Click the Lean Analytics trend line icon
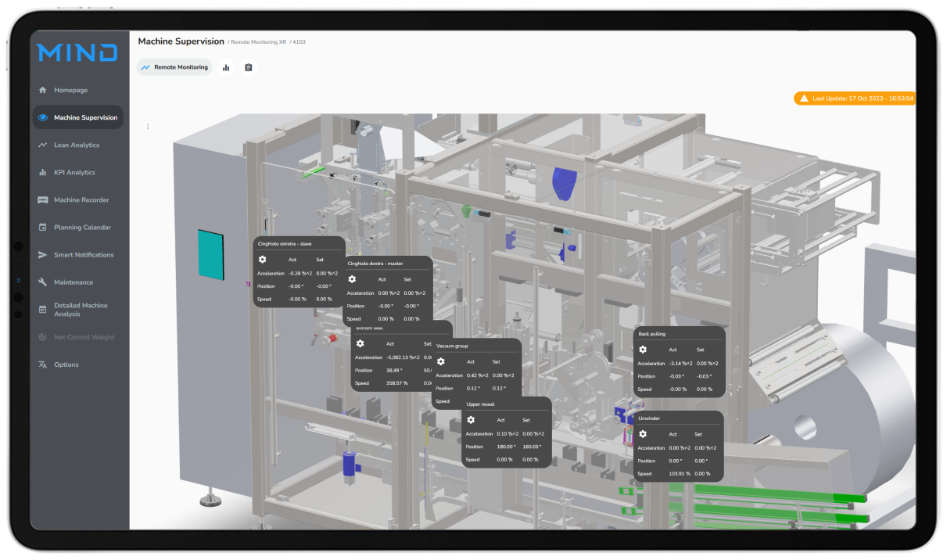The height and width of the screenshot is (560, 947). coord(43,145)
